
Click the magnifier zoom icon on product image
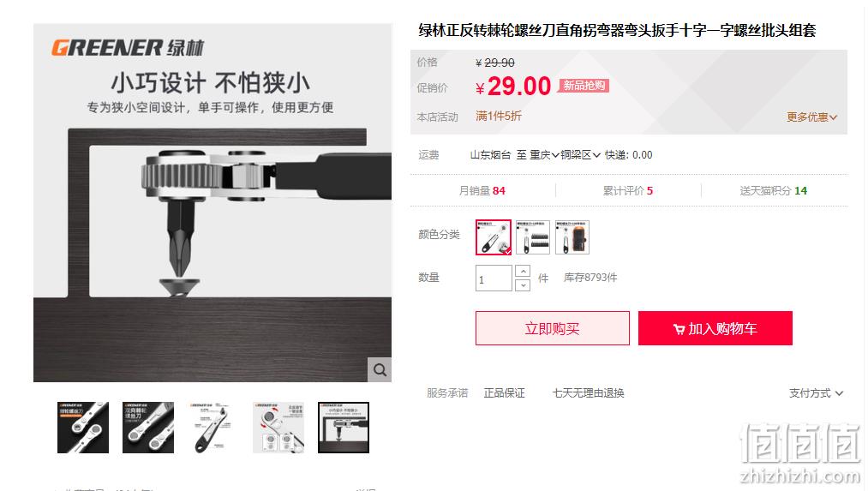click(x=380, y=370)
